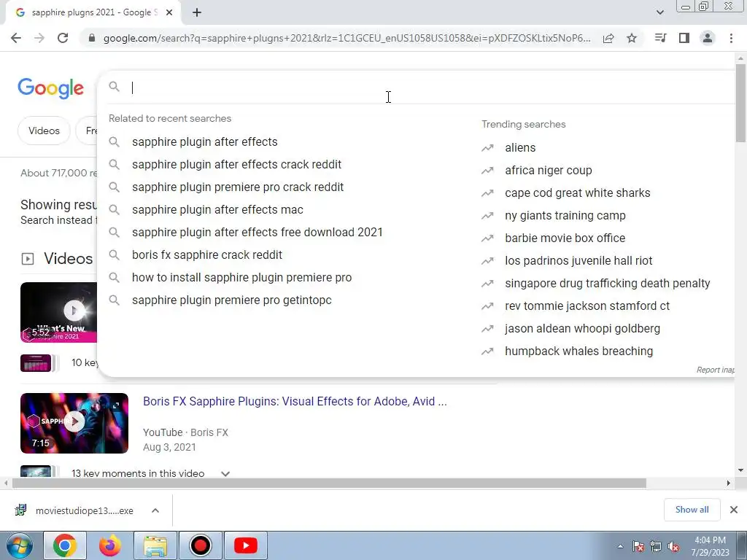The width and height of the screenshot is (747, 560).
Task: Close the sapphire plugns 2021 tab
Action: point(169,13)
